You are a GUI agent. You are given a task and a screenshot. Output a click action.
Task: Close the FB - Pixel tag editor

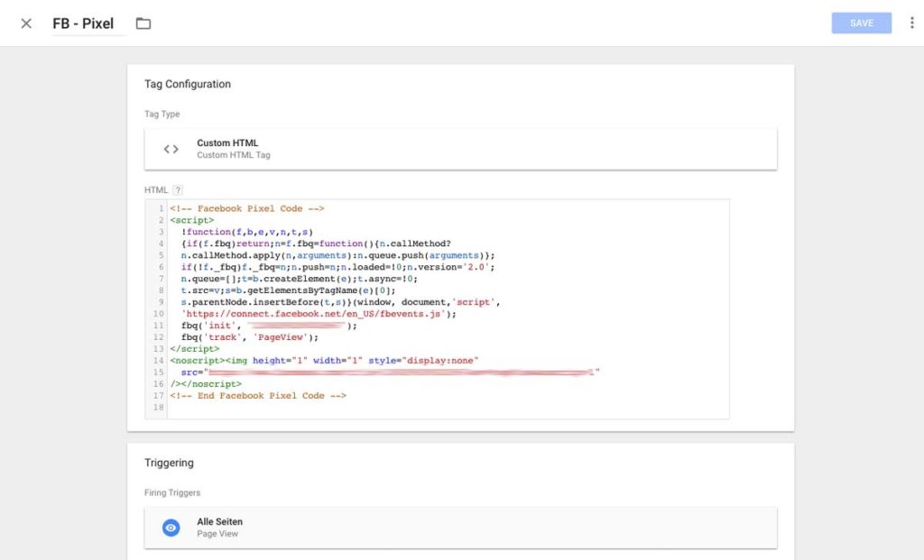[x=26, y=23]
